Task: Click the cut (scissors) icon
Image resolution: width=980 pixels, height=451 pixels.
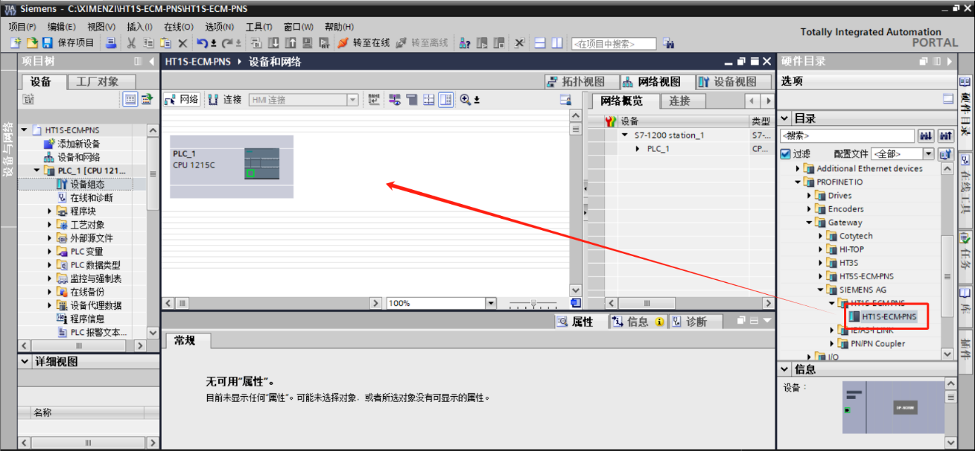Action: (x=131, y=43)
